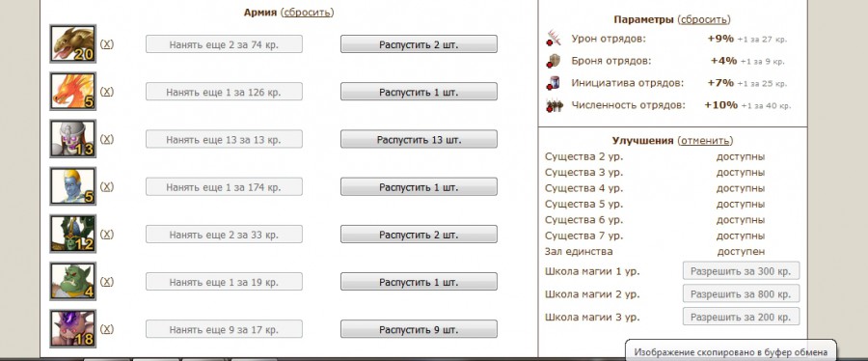Viewport: 868px width, 361px height.
Task: Click the brown dragon creature icon with 20
Action: (73, 43)
